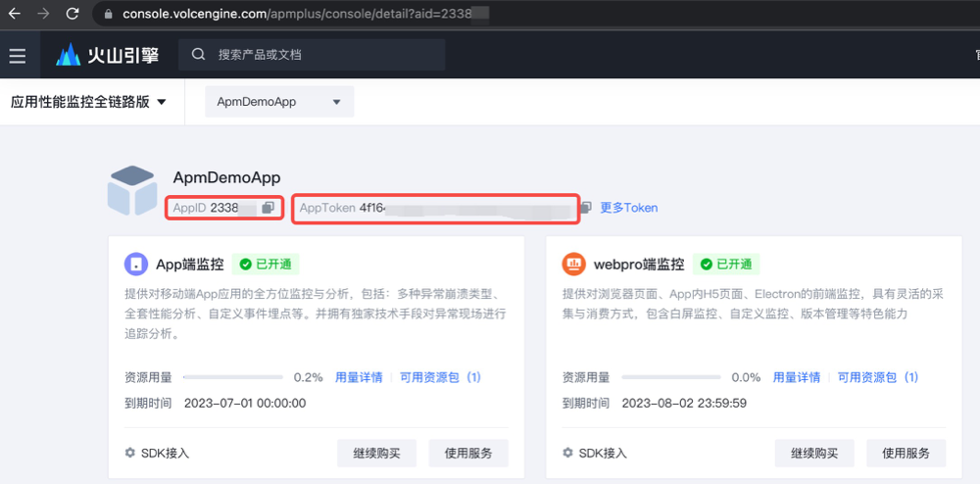This screenshot has width=980, height=484.
Task: Open 可用资源包 (1) in App端监控 card
Action: [x=441, y=377]
